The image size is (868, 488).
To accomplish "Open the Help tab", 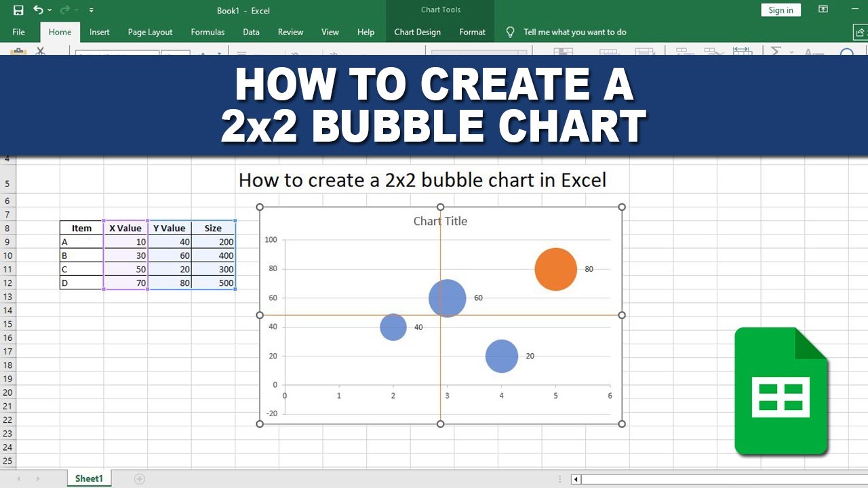I will pos(366,32).
